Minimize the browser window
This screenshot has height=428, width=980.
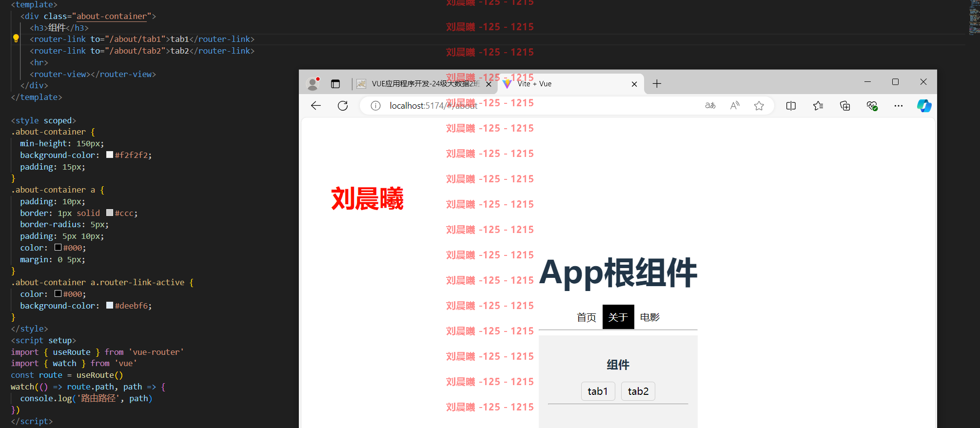click(x=867, y=82)
